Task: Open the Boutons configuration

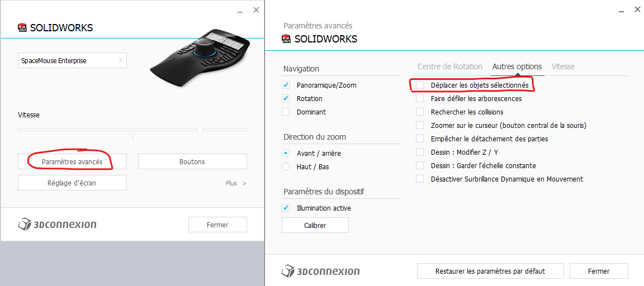Action: 192,161
